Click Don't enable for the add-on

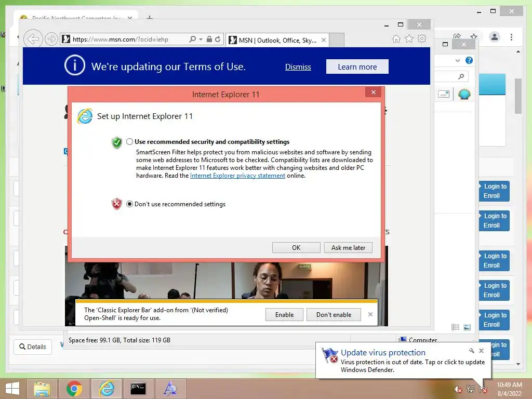coord(334,314)
